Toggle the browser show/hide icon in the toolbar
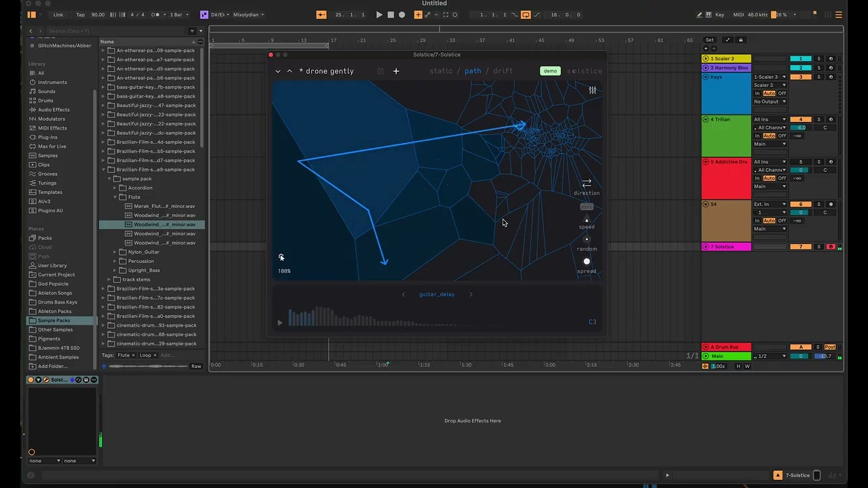868x488 pixels. [x=31, y=15]
